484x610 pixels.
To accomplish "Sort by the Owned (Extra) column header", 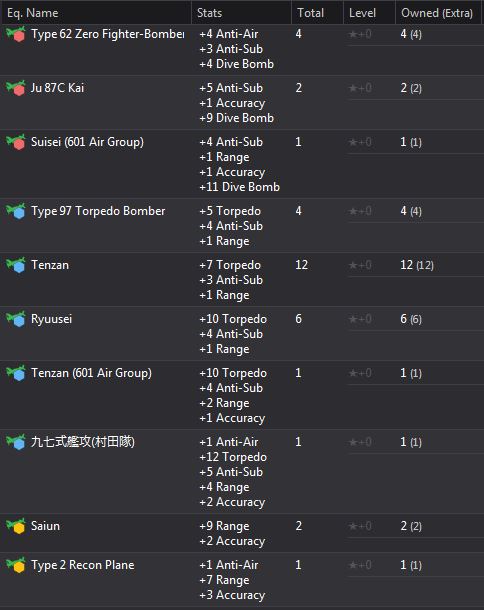I will click(438, 13).
